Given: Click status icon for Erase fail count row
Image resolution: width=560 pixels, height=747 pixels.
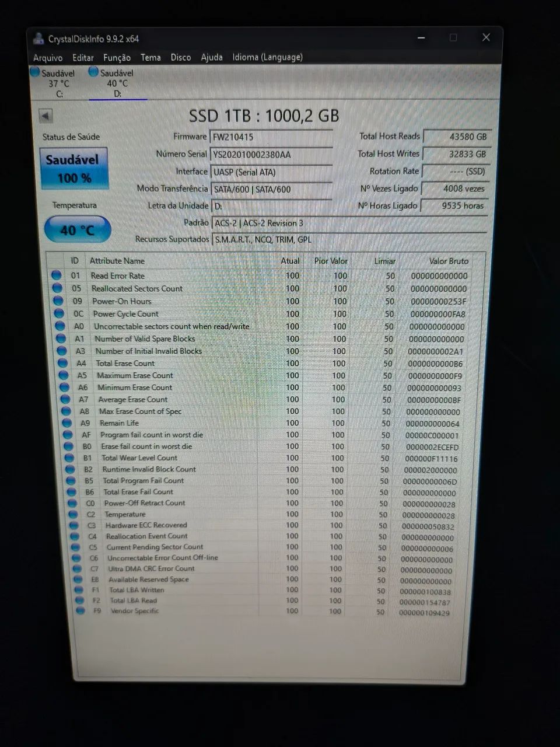Looking at the screenshot, I should (x=69, y=446).
